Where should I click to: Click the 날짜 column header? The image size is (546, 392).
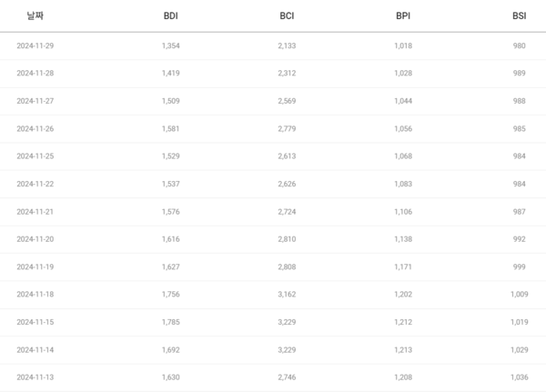(x=33, y=16)
